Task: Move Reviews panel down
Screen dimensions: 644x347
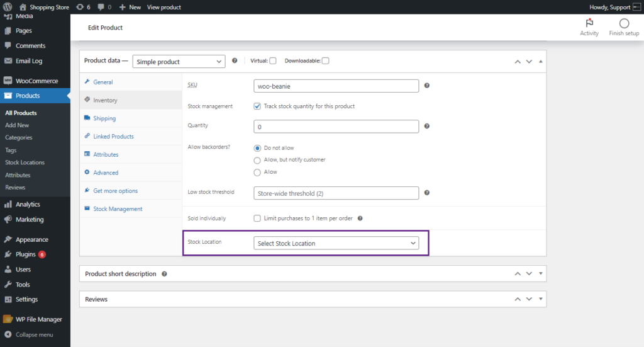Action: point(529,299)
